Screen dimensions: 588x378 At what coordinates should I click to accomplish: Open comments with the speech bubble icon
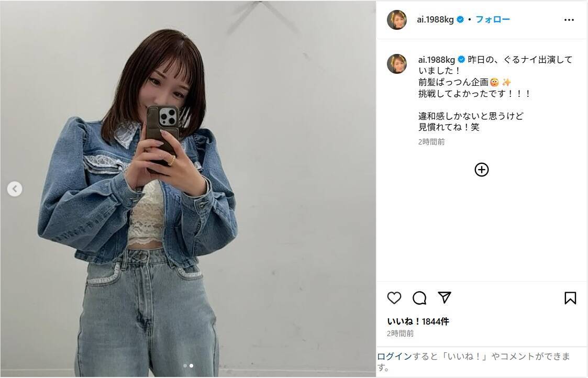pos(419,298)
